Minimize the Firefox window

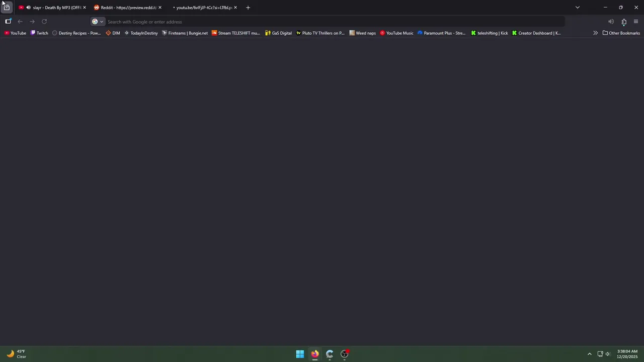pos(605,8)
